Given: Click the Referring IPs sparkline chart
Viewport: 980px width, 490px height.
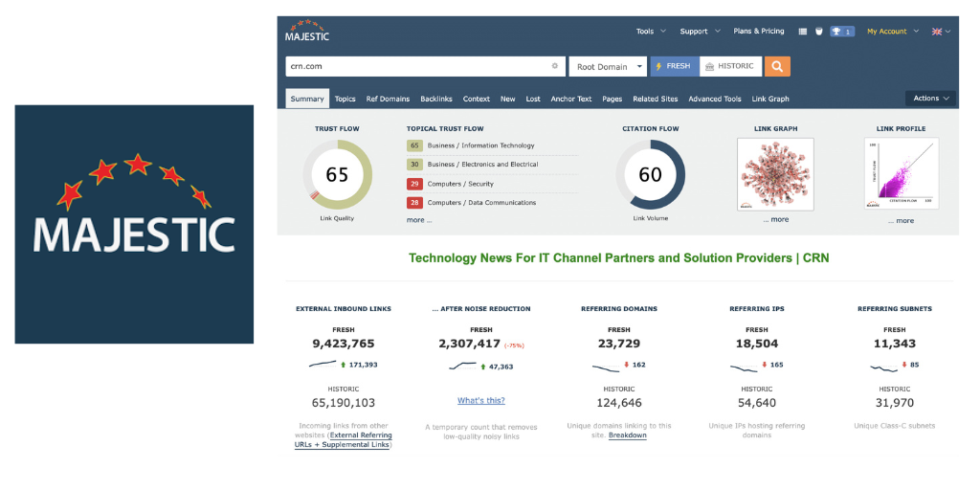Looking at the screenshot, I should (744, 367).
